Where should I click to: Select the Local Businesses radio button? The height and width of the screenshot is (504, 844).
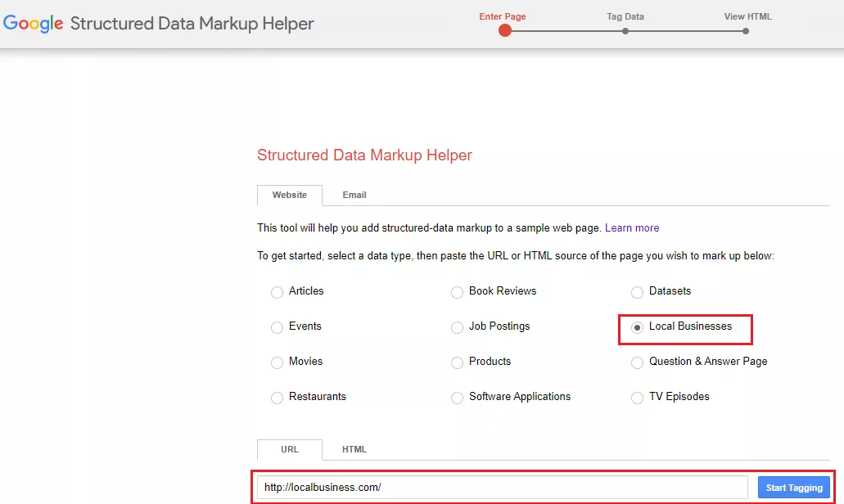(637, 327)
